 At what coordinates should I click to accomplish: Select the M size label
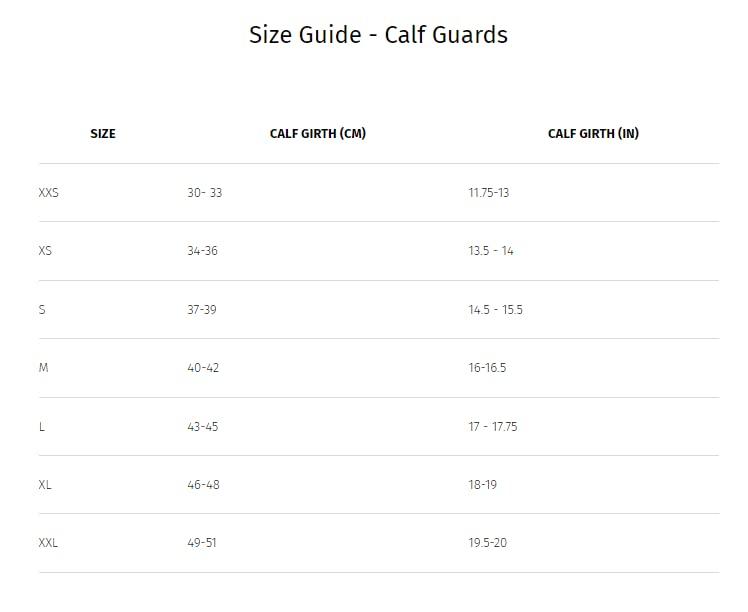click(x=43, y=368)
